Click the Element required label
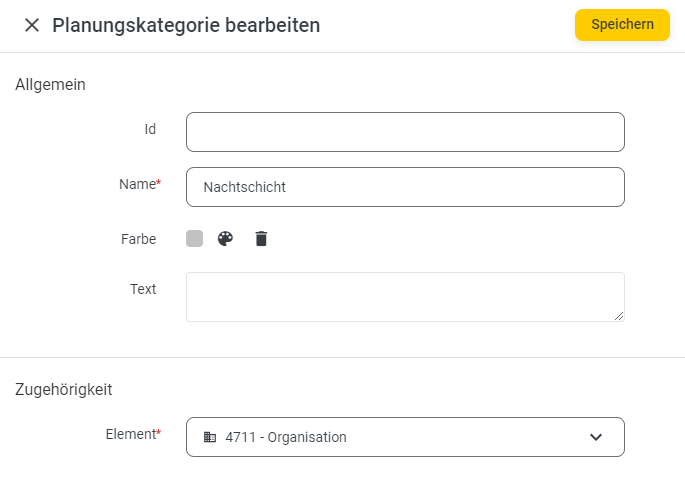Viewport: 685px width, 493px height. tap(133, 434)
